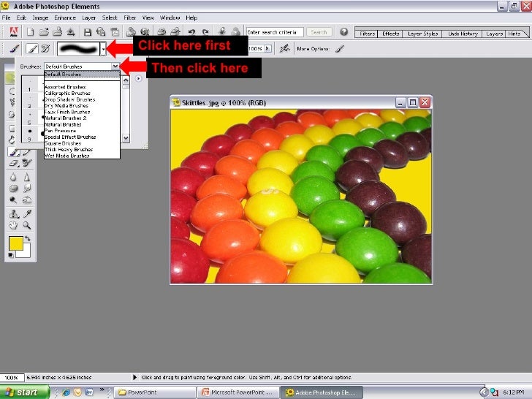Switch to the Layer Styles tab
This screenshot has width=532, height=399.
coord(422,34)
